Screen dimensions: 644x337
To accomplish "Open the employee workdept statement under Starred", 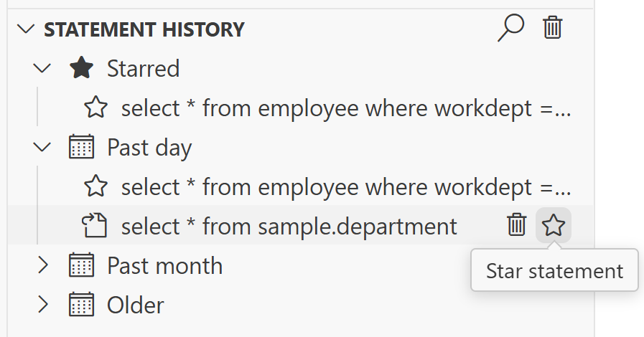I will (x=346, y=108).
